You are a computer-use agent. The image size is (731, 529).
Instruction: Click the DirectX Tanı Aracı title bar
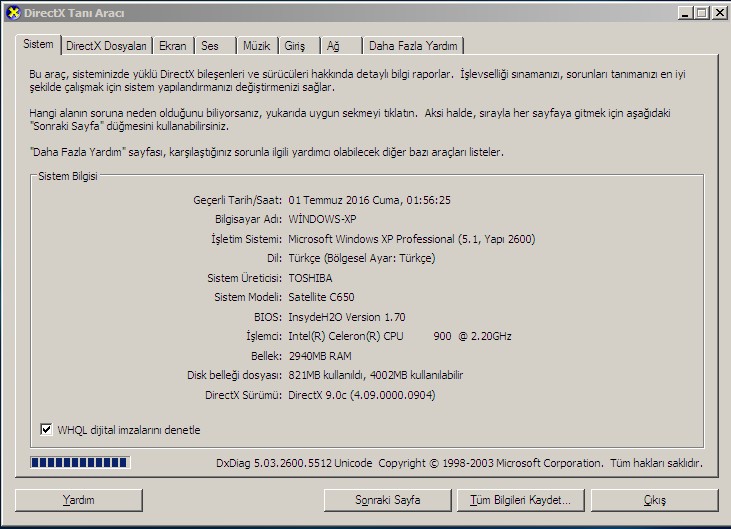(350, 12)
